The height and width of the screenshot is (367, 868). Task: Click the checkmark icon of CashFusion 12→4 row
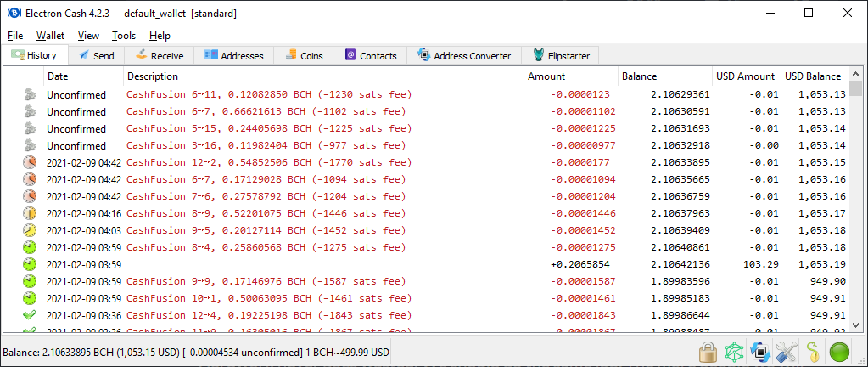(30, 315)
